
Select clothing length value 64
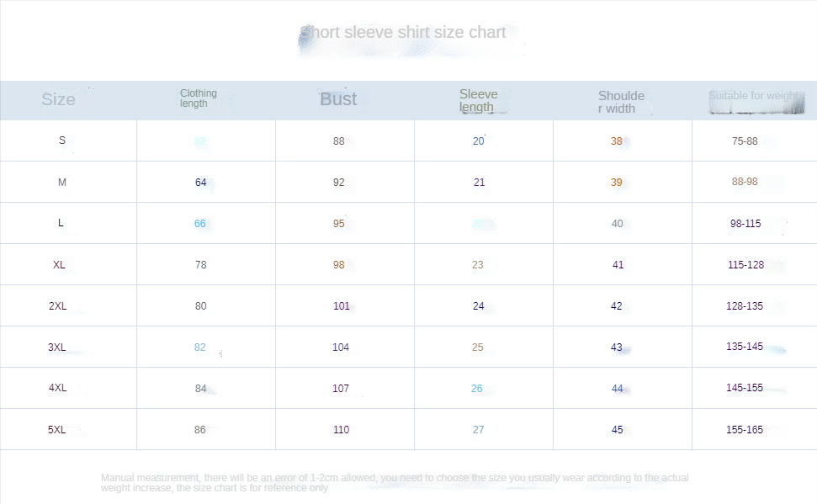click(x=200, y=183)
